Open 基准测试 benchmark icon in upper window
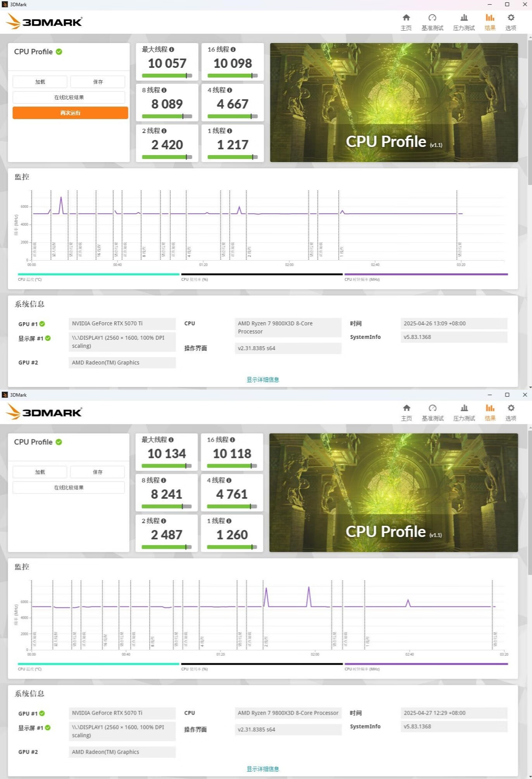 click(432, 18)
